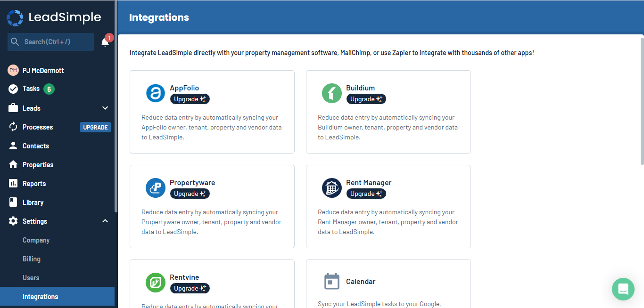Click the Leads briefcase icon
The image size is (644, 308).
(13, 108)
